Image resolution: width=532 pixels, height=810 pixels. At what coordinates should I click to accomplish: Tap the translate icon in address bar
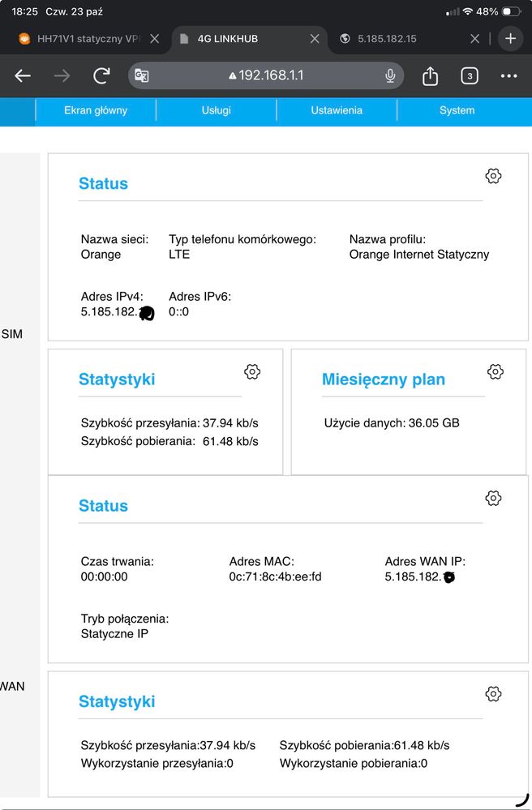(142, 76)
